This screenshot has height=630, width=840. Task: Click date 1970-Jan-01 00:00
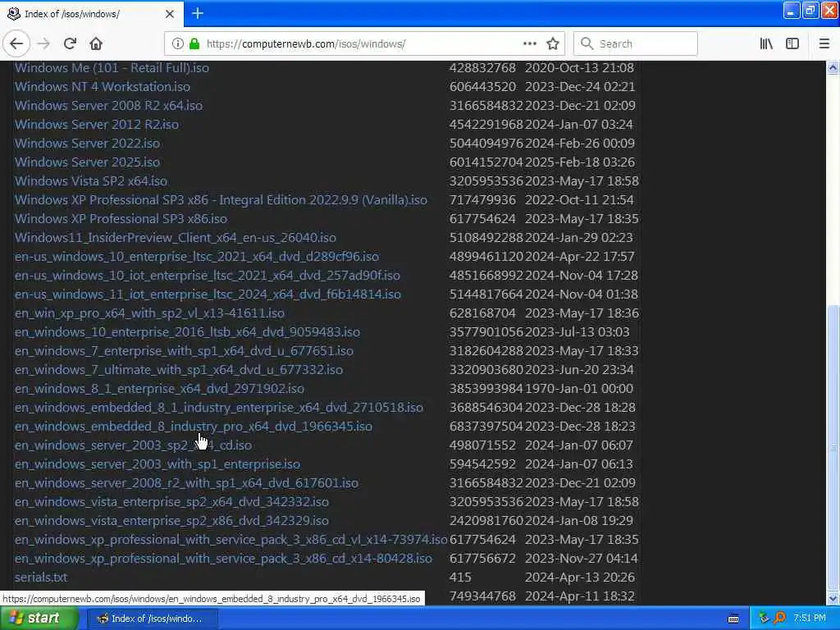pos(578,388)
